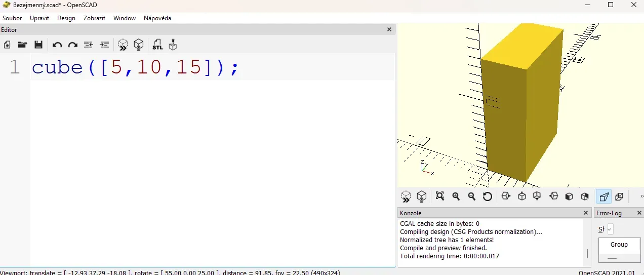Open the Window menu

(x=125, y=18)
